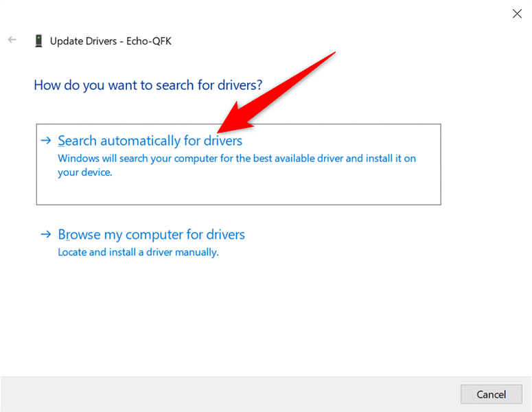Click the arrow icon beside Browse my computer
Viewport: 532px width, 412px height.
coord(46,234)
